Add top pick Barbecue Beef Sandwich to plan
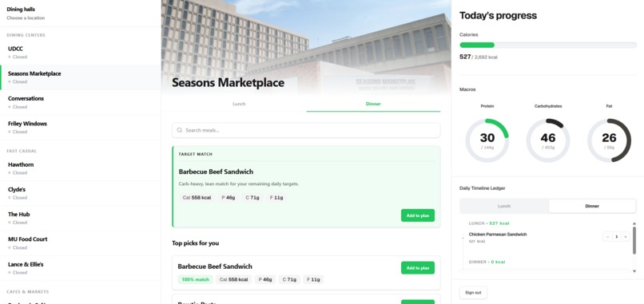 point(418,268)
